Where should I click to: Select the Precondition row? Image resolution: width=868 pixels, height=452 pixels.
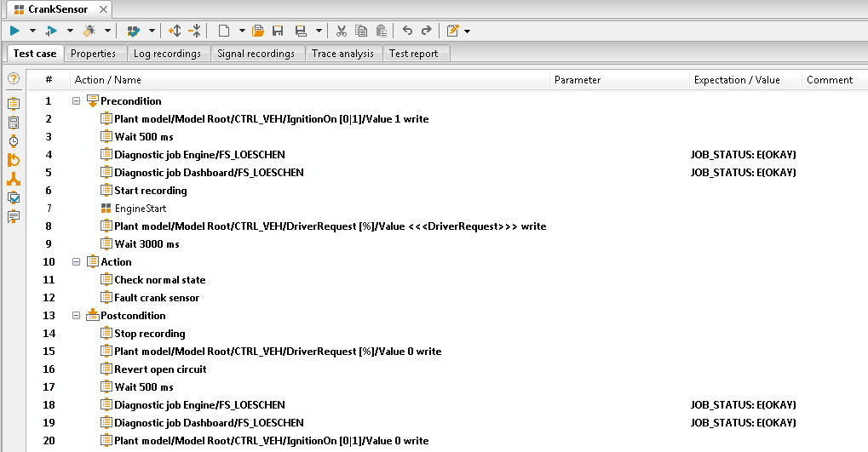(130, 101)
